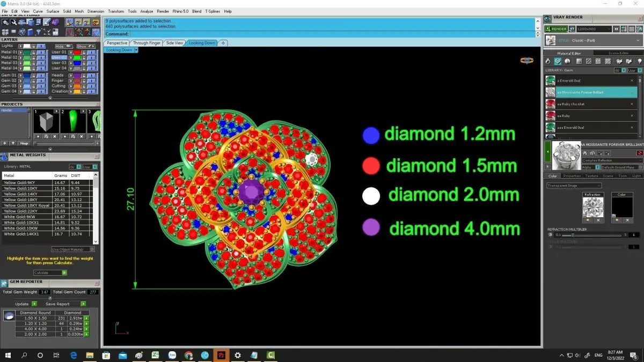Expand arrow next to Metal 03 layer
Image resolution: width=644 pixels, height=362 pixels.
pos(20,63)
